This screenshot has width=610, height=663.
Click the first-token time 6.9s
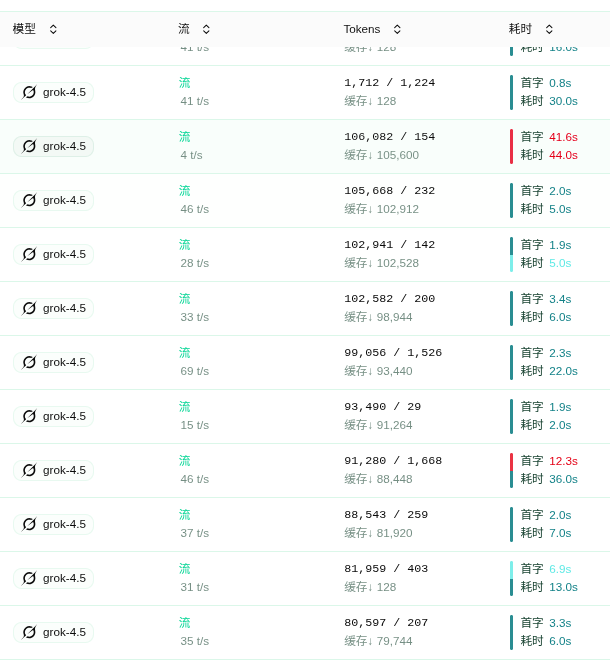coord(560,569)
